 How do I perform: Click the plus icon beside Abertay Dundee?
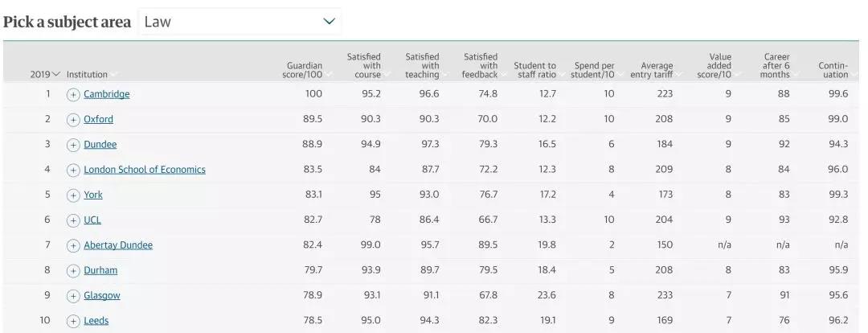73,245
